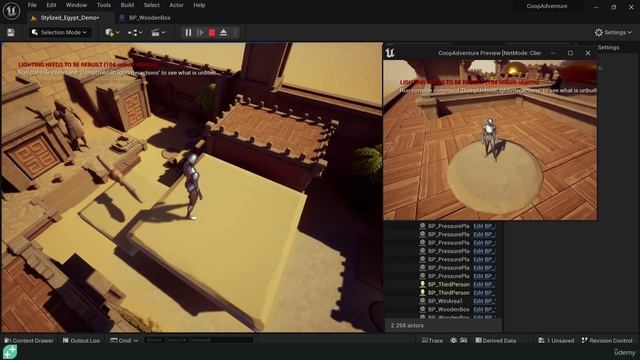
Task: Stop the play session with the red square
Action: (212, 33)
